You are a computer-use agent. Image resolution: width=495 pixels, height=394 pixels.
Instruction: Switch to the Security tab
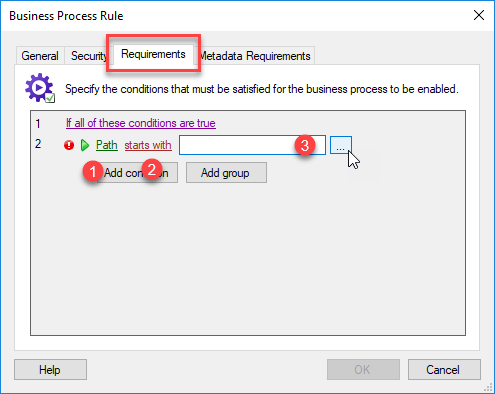pyautogui.click(x=88, y=56)
